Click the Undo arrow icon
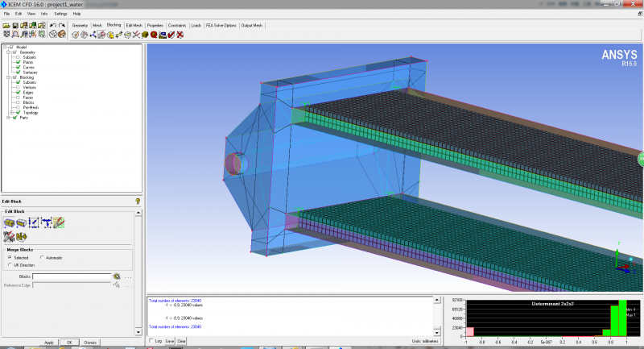Viewport: 644px width, 349px height. pos(52,26)
